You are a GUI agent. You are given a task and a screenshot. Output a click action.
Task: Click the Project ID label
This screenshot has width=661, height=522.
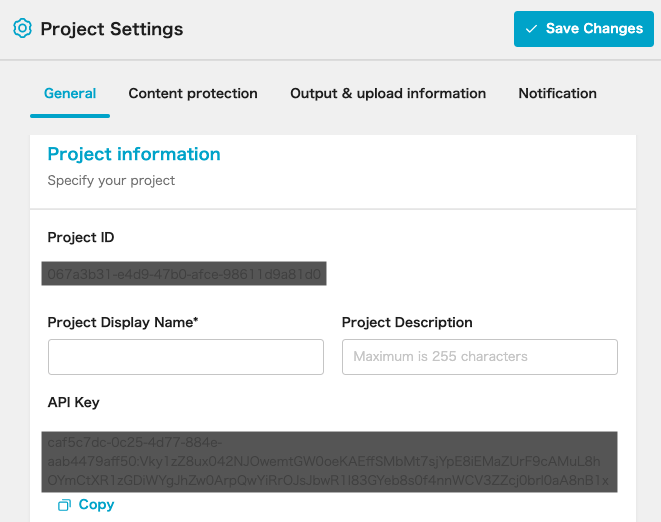coord(81,238)
